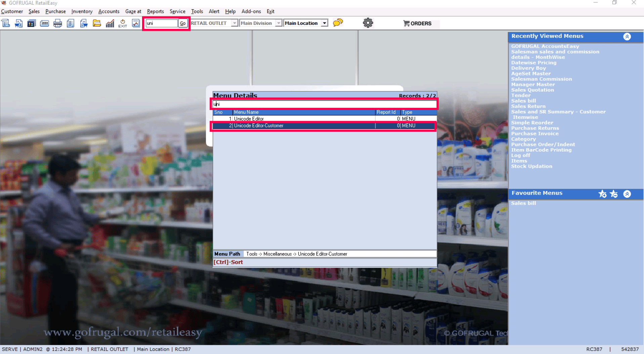Sort by the Sno column header
This screenshot has height=354, width=644.
[222, 112]
